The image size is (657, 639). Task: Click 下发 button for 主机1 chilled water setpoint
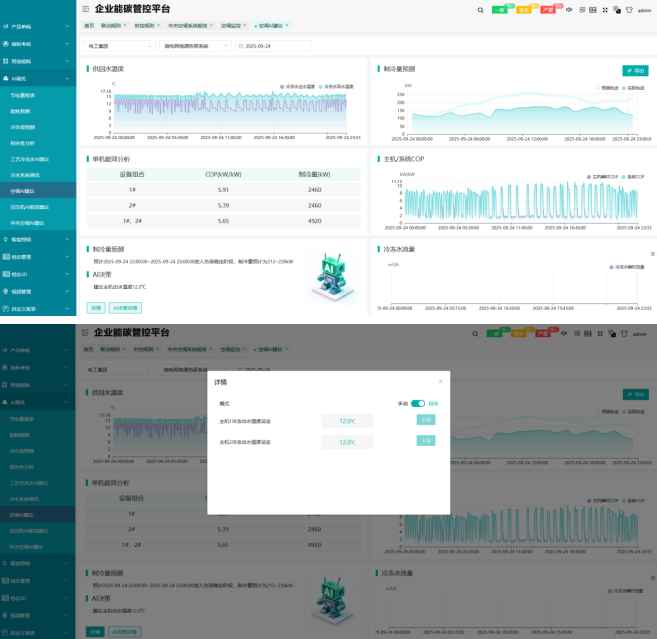(x=426, y=420)
